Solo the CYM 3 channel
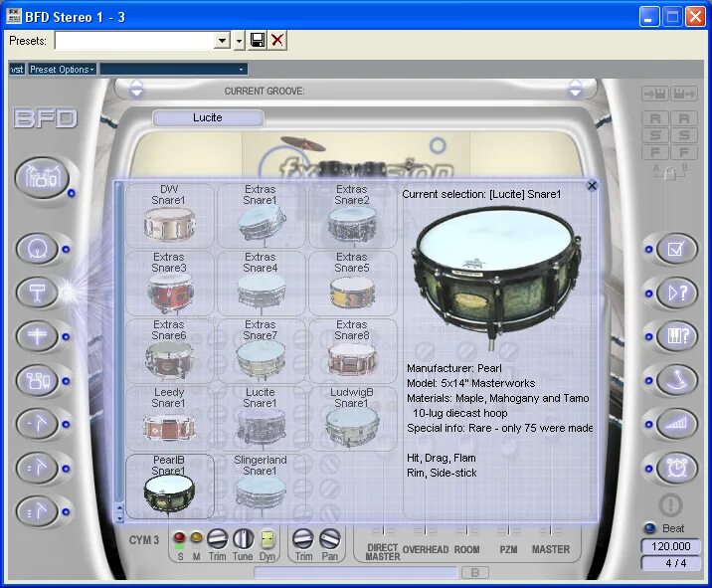 (x=180, y=538)
